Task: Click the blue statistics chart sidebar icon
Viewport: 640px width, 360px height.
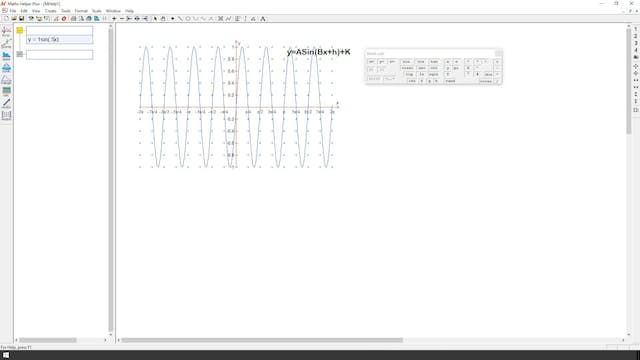Action: tap(6, 56)
